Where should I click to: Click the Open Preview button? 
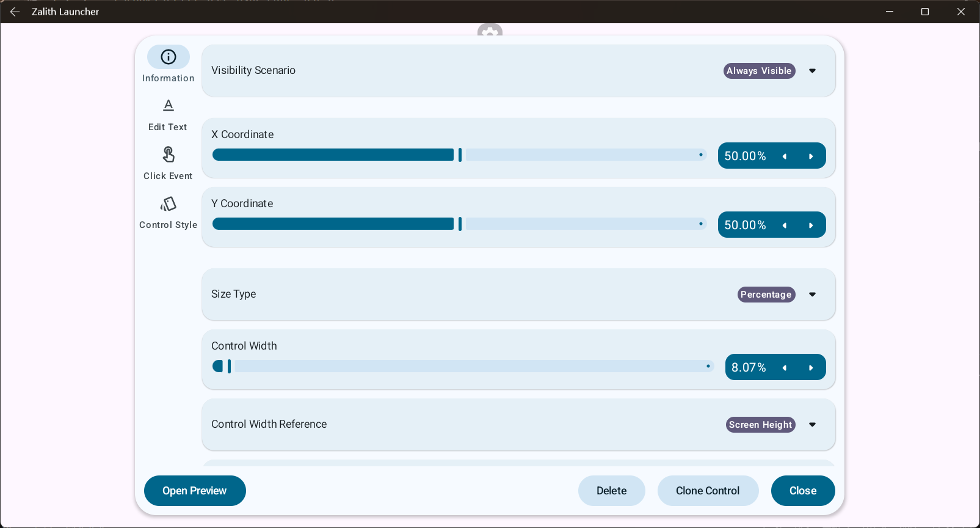(195, 491)
